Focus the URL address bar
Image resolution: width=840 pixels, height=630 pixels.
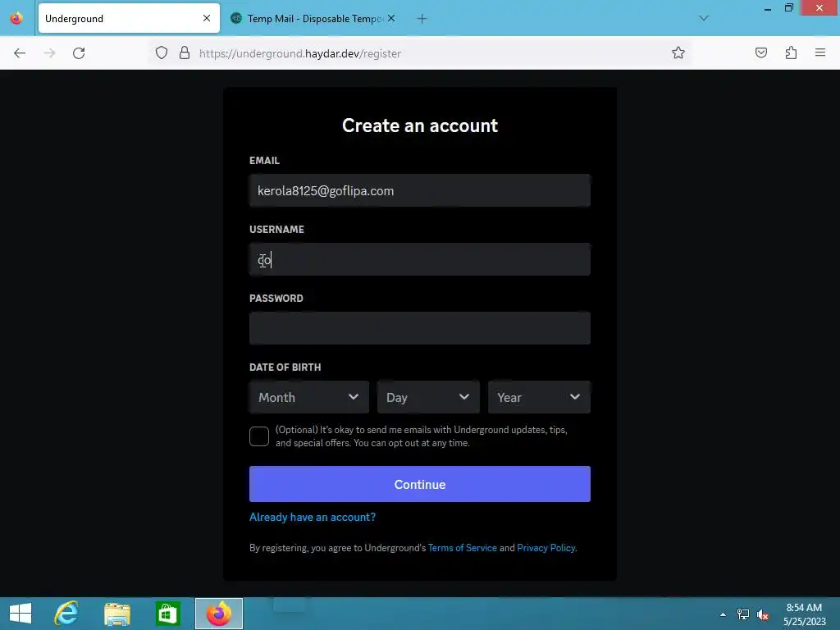point(420,53)
